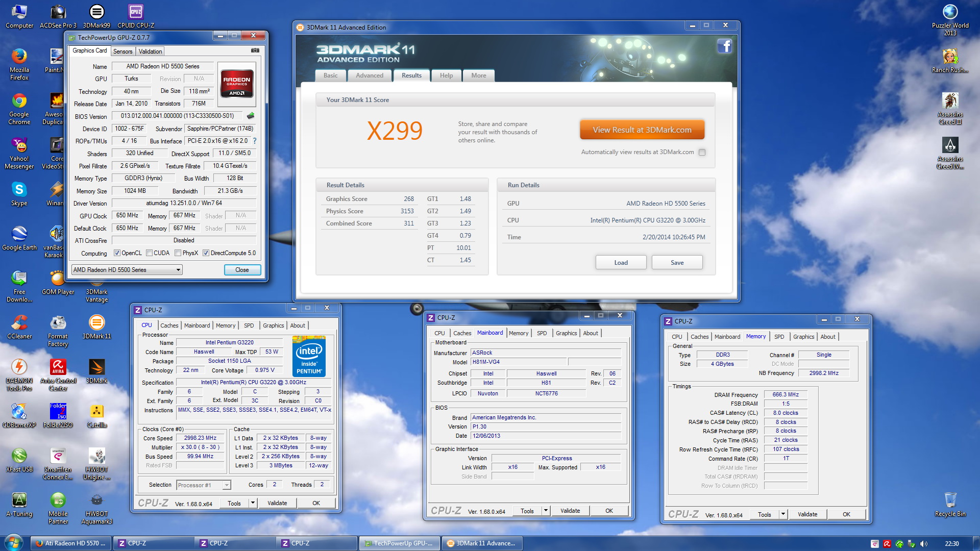The height and width of the screenshot is (551, 980).
Task: Open the Facebook icon in 3DMark 11
Action: 724,46
